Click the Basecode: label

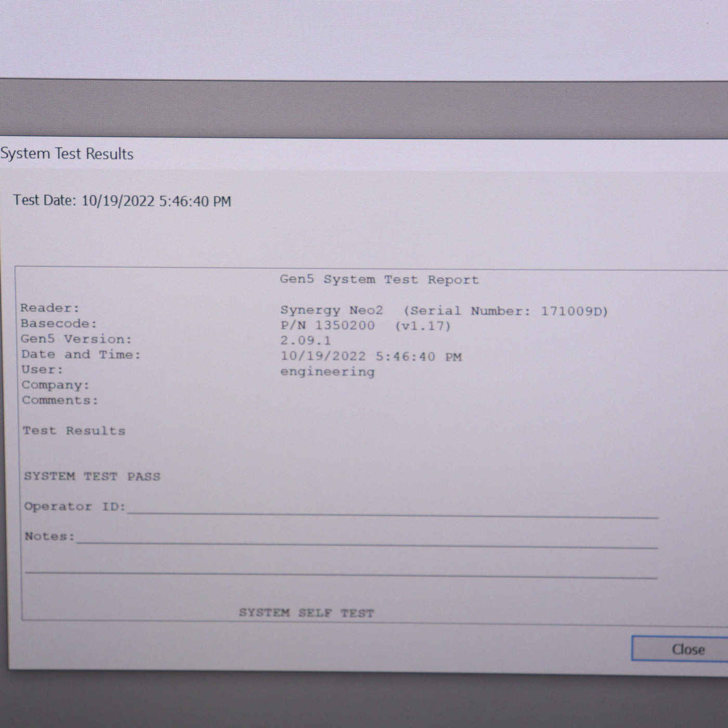point(59,323)
